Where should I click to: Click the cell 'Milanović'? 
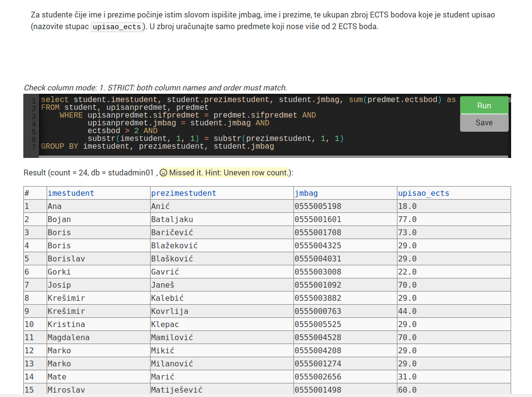pyautogui.click(x=222, y=364)
